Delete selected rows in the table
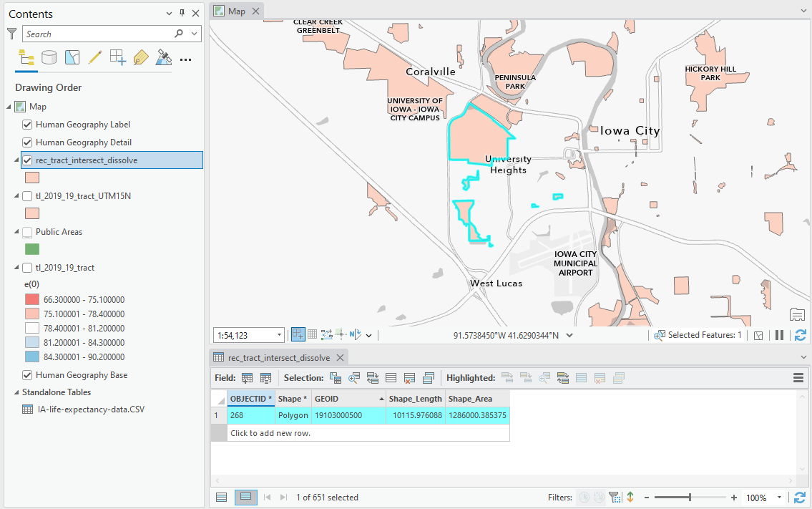The width and height of the screenshot is (812, 509). pos(410,378)
